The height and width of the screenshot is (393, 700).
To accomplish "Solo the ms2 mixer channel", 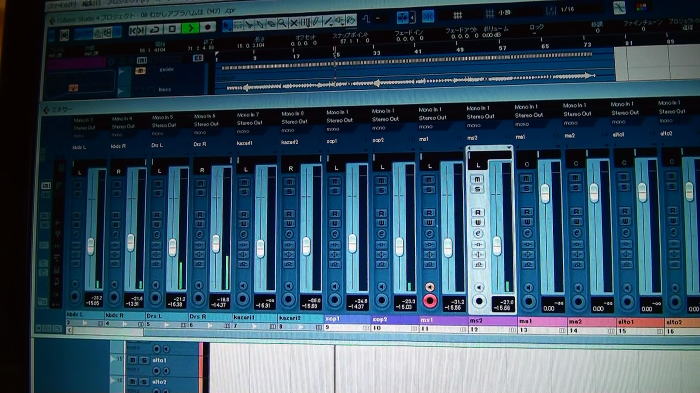I will (x=478, y=190).
